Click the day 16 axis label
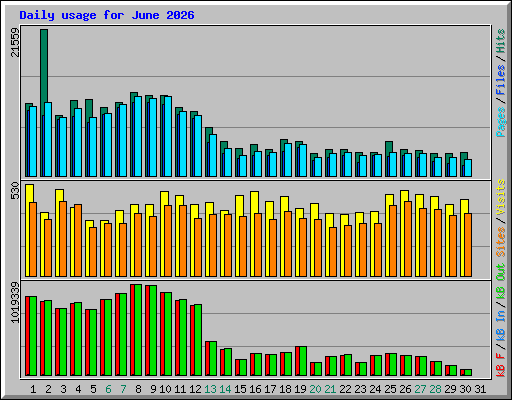512x400 pixels. click(255, 389)
